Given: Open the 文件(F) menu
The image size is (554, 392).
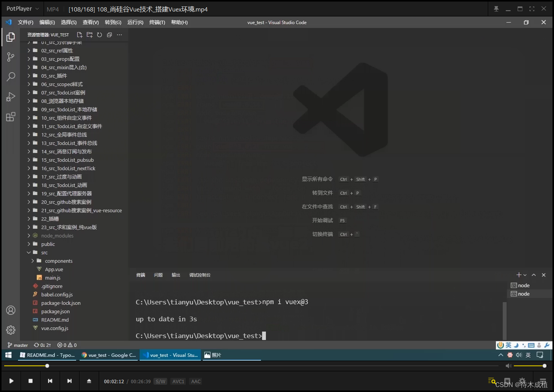Looking at the screenshot, I should coord(26,23).
